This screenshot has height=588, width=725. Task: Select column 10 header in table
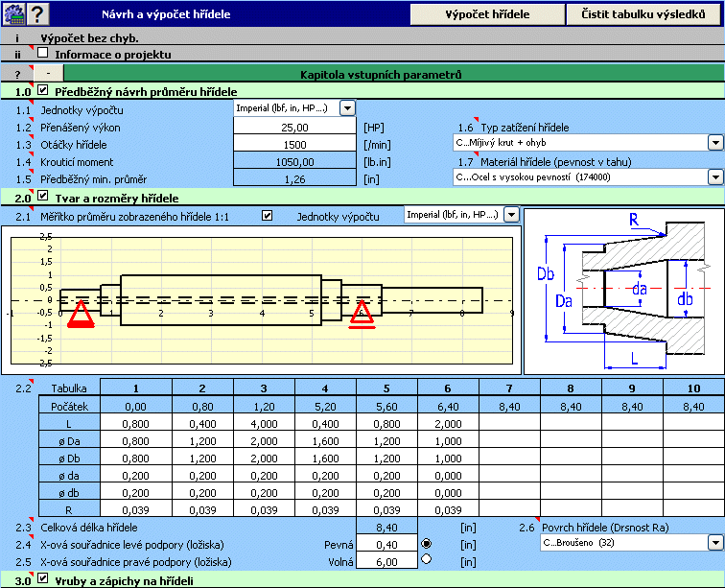pyautogui.click(x=693, y=388)
